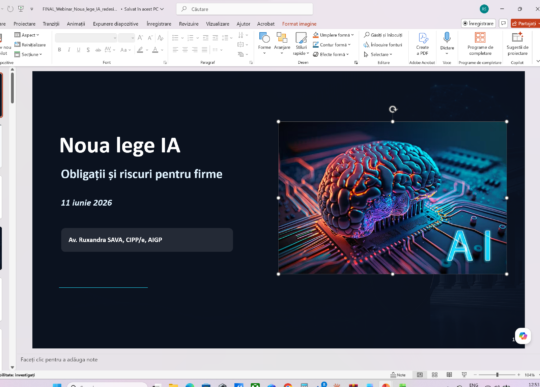
Task: Click Înlocuire fonturi
Action: click(383, 44)
